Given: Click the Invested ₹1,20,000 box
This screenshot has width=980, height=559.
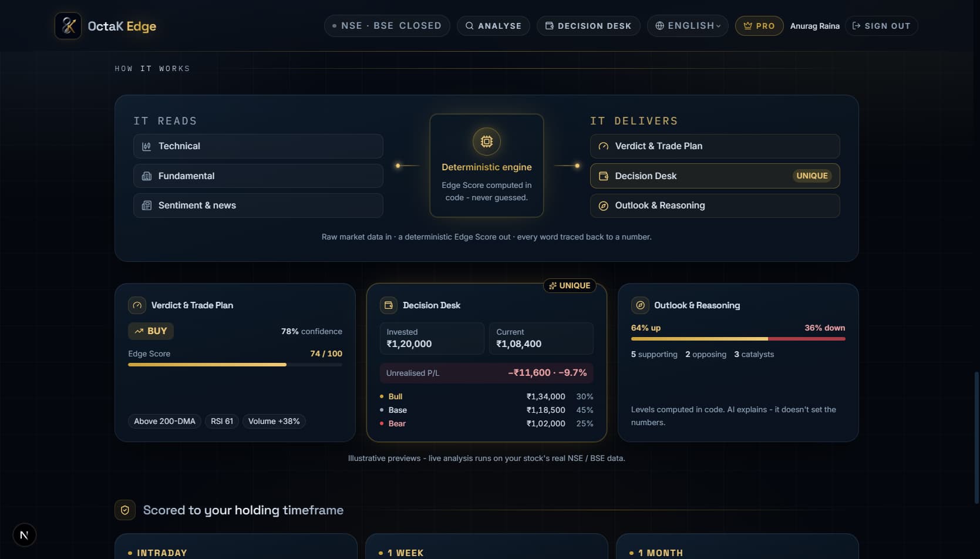Looking at the screenshot, I should pos(432,338).
